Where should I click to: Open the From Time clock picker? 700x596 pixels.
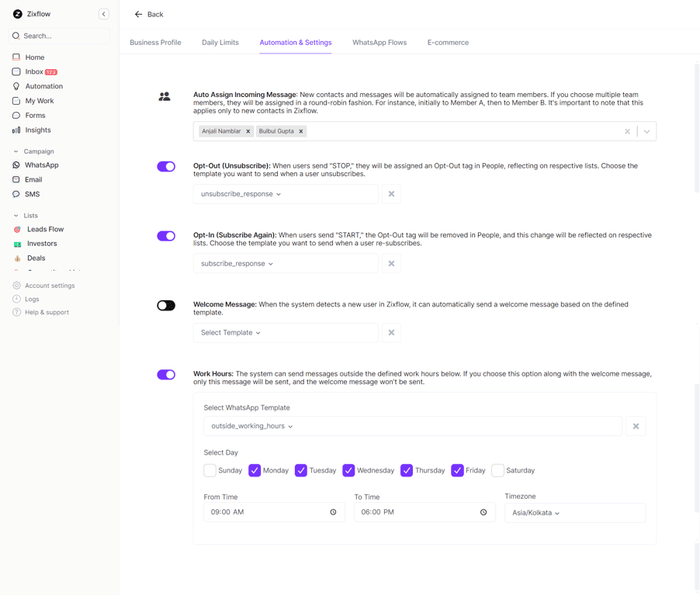tap(333, 512)
